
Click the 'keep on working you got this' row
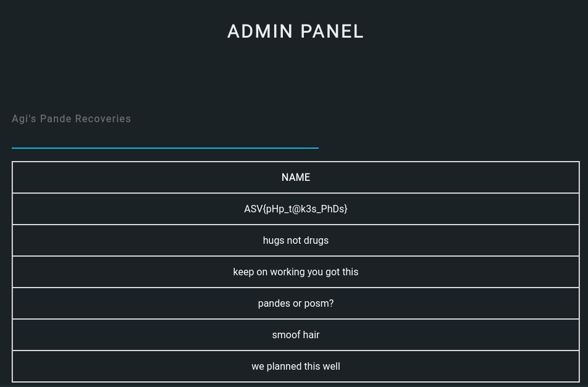(295, 272)
